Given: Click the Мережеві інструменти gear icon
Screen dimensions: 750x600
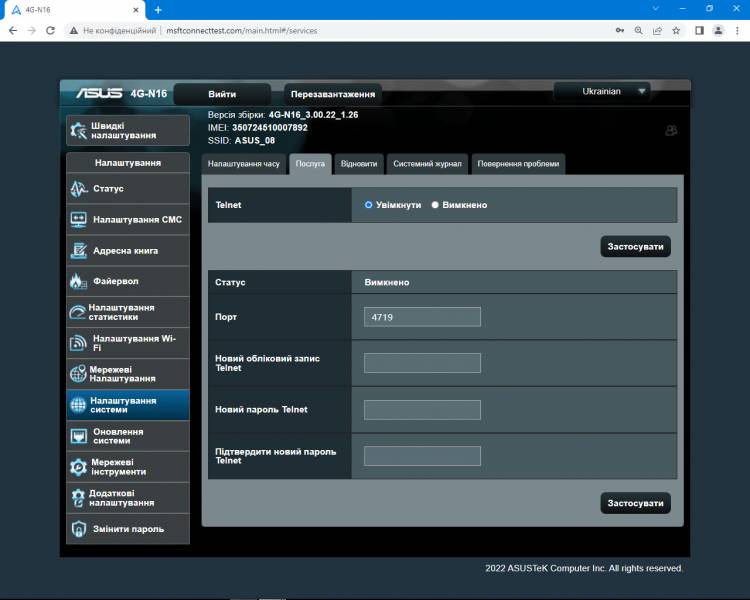Looking at the screenshot, I should [78, 467].
